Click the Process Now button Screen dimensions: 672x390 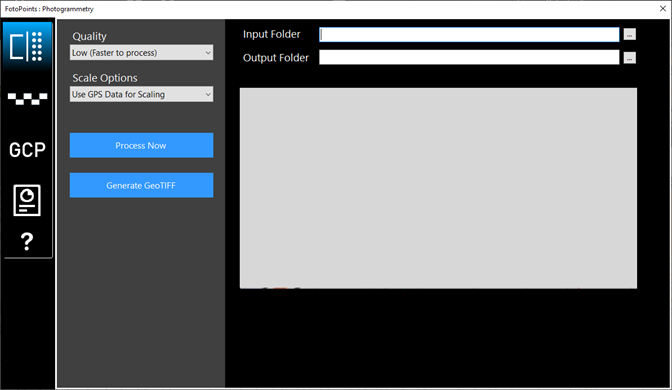click(141, 145)
